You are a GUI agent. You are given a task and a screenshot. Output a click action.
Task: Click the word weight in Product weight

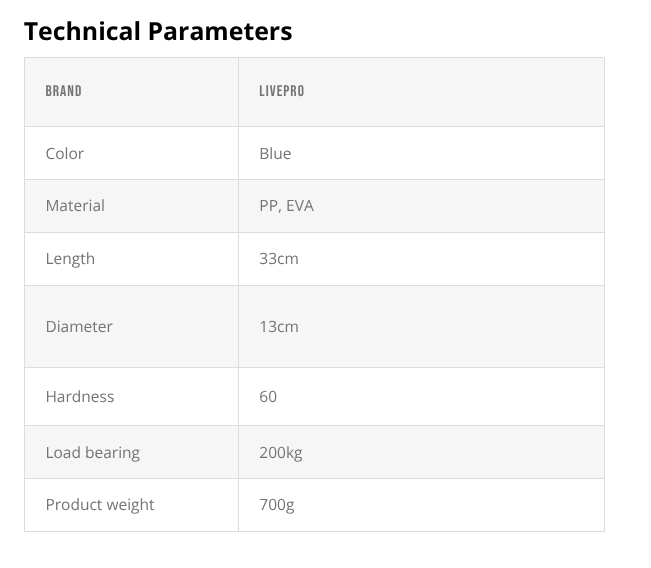click(131, 504)
